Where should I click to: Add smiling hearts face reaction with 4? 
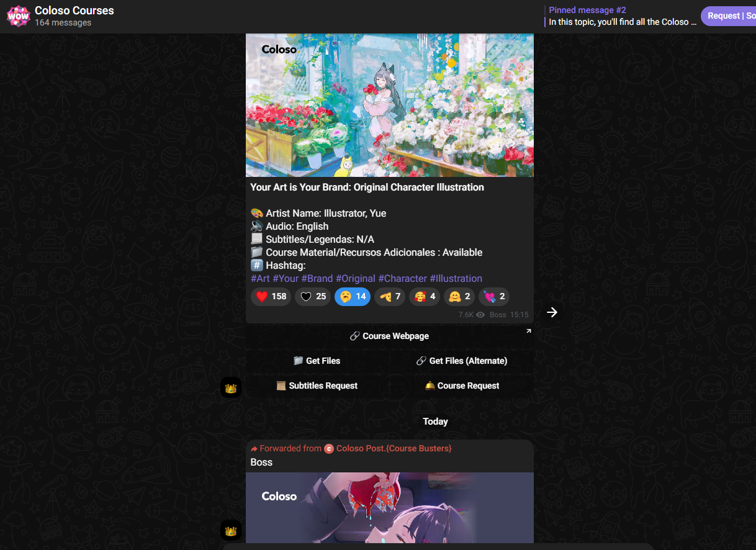(x=425, y=297)
